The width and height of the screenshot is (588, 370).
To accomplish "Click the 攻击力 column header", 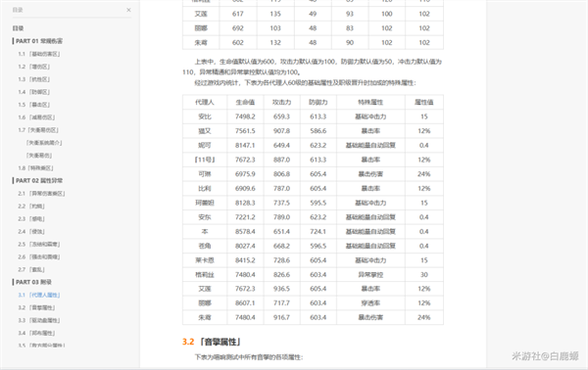I will [x=281, y=102].
